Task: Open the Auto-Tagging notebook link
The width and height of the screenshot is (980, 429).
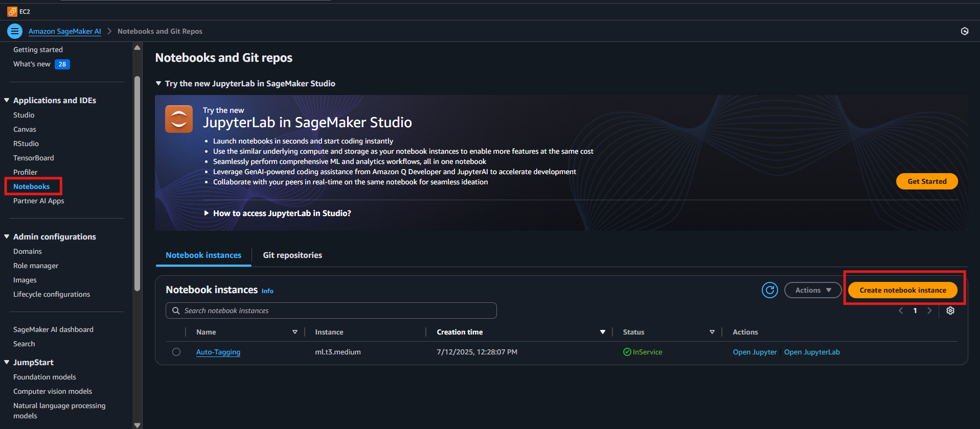Action: [x=218, y=352]
